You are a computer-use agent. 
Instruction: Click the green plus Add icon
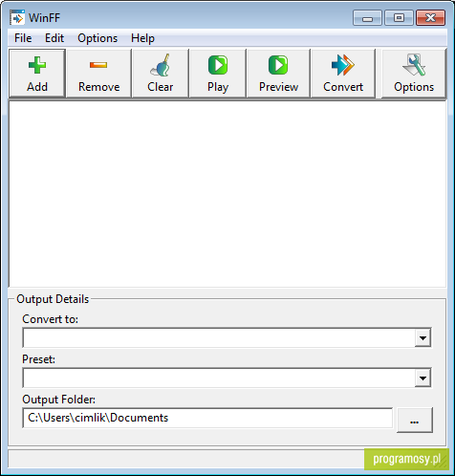pos(37,65)
